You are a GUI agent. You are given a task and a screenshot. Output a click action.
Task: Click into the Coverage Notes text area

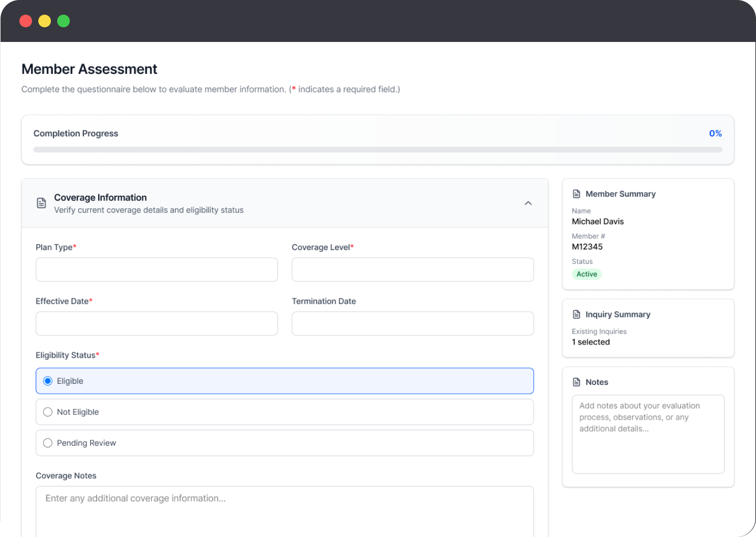click(x=285, y=511)
